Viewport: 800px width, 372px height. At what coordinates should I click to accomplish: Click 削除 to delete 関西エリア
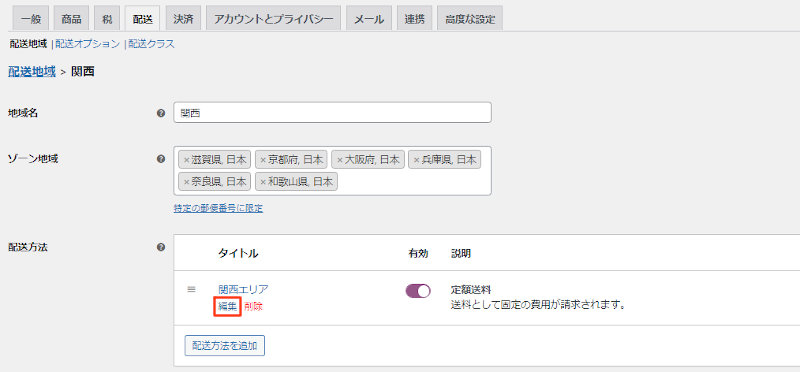[254, 307]
